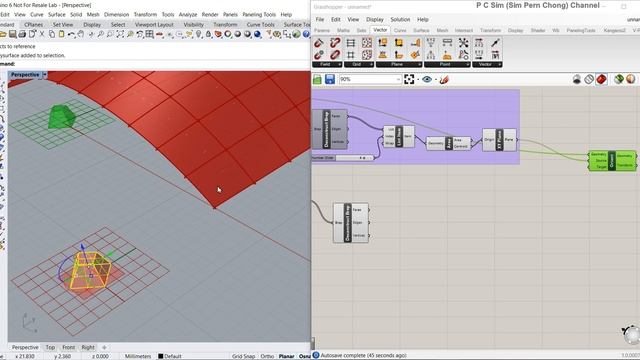Switch to Front viewport tab
The width and height of the screenshot is (640, 360).
[68, 347]
